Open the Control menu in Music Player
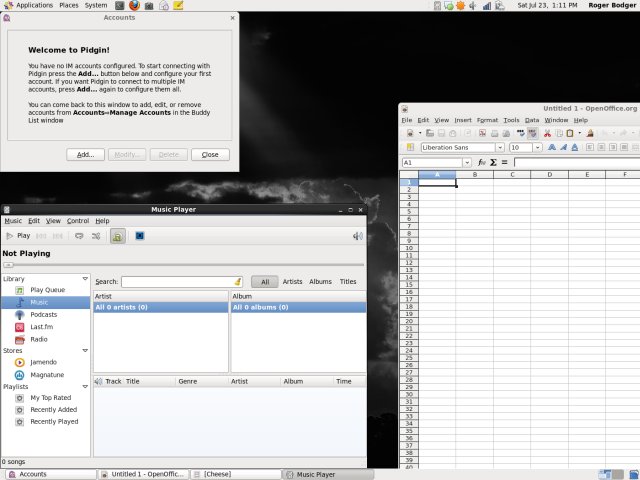This screenshot has width=640, height=480. (77, 221)
